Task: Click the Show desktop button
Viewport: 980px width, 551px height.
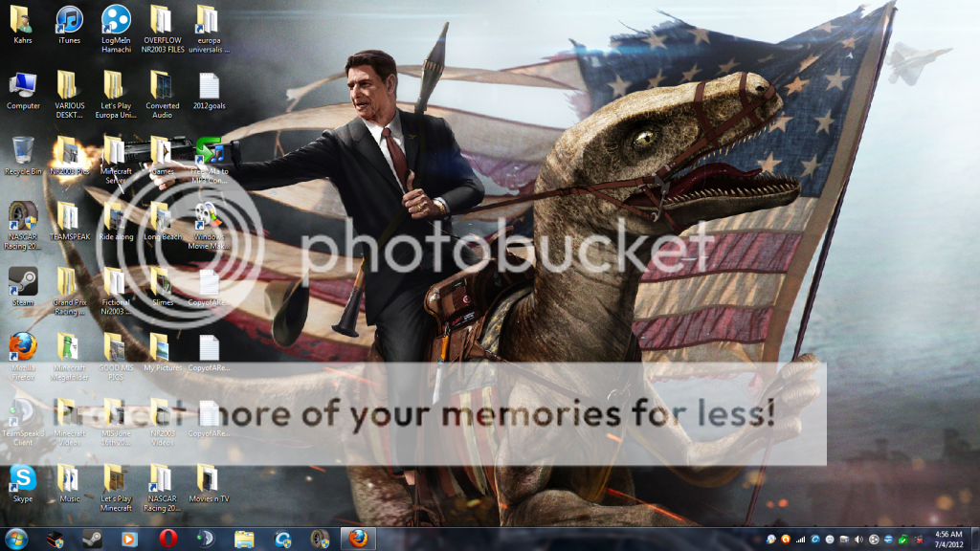Action: [975, 540]
